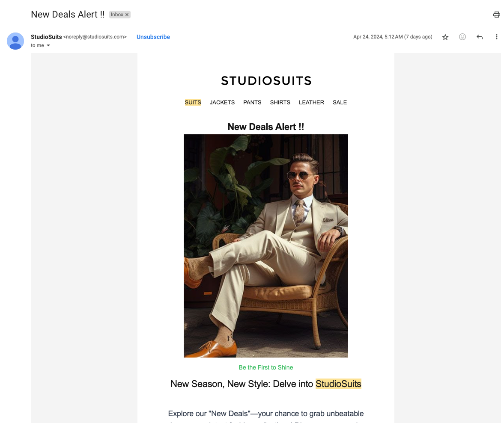Open the SALE menu item
Screen dimensions: 504x423
pyautogui.click(x=340, y=102)
